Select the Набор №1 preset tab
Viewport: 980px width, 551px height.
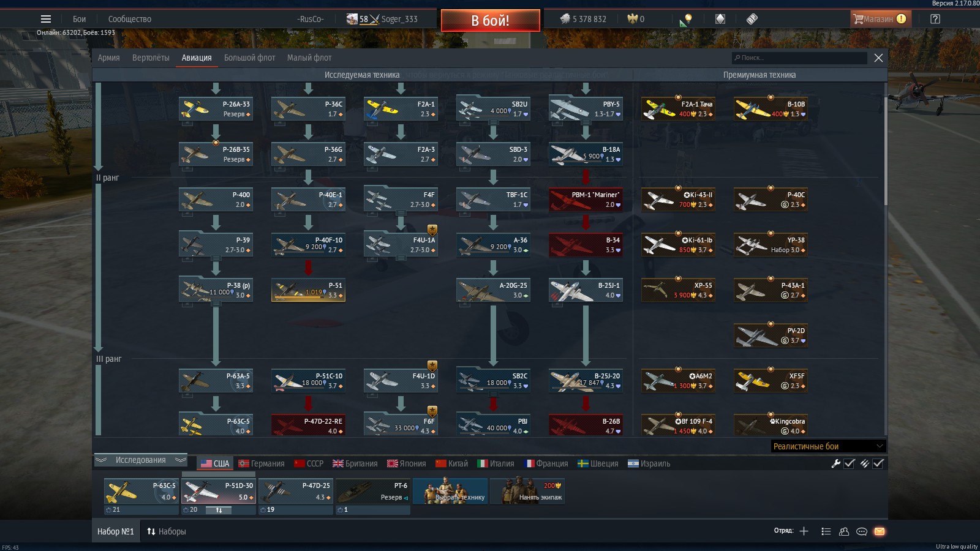point(116,531)
